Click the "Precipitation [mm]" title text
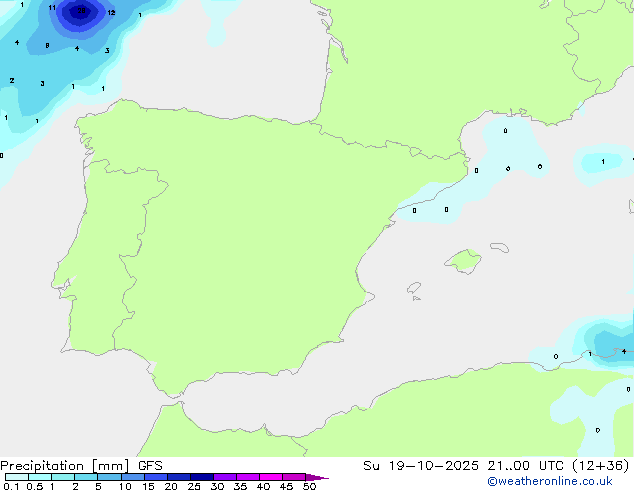Screen dimensions: 634x490 [65, 466]
